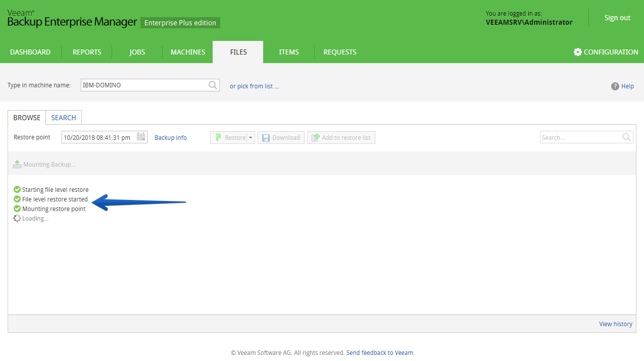Open the DASHBOARD tab
Image resolution: width=644 pixels, height=361 pixels.
pyautogui.click(x=30, y=52)
